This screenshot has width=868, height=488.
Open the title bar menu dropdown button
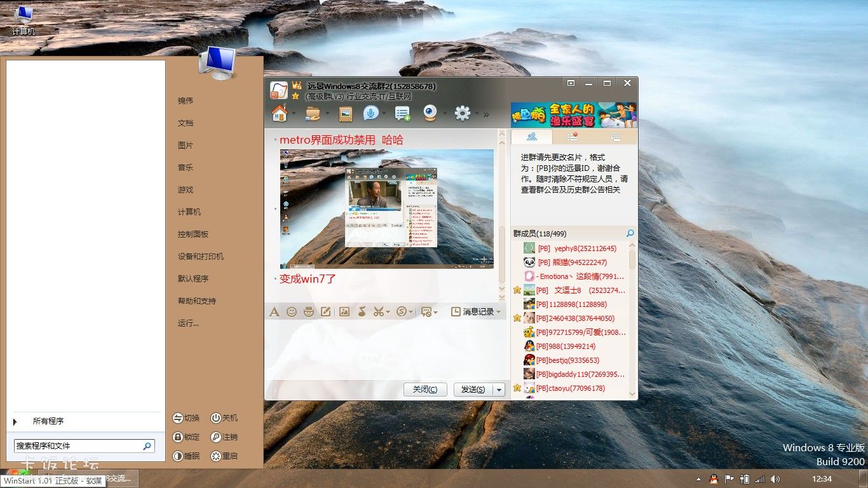point(571,83)
